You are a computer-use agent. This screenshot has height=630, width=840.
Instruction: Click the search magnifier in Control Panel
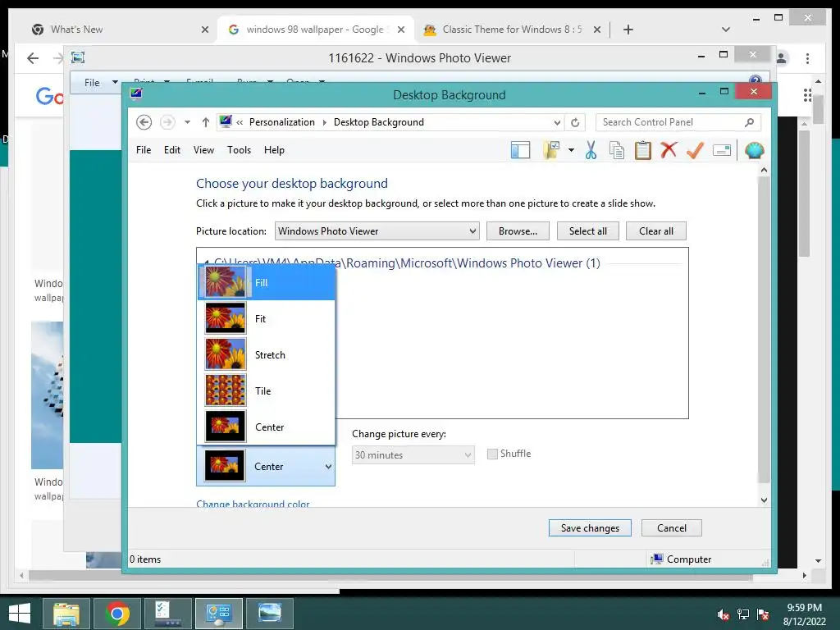(x=750, y=122)
